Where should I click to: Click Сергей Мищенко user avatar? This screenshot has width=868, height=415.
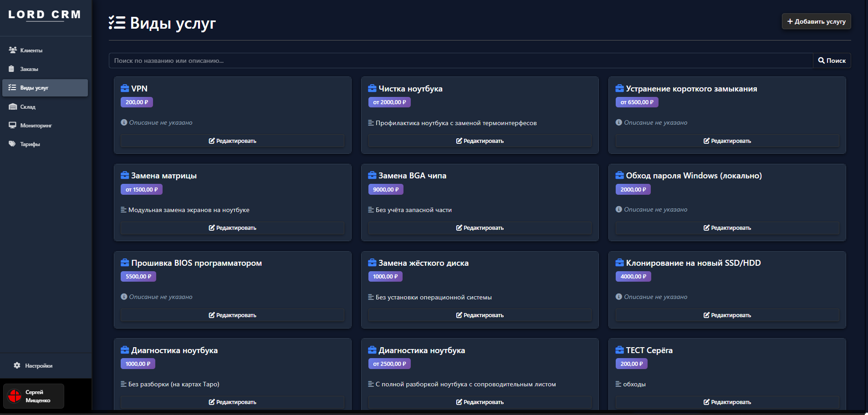click(15, 396)
